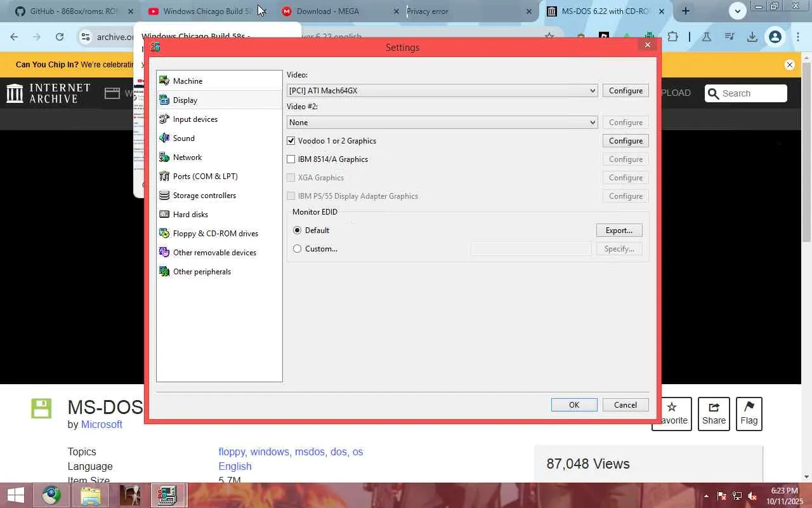Open Chrome Labs flask icon

(706, 37)
